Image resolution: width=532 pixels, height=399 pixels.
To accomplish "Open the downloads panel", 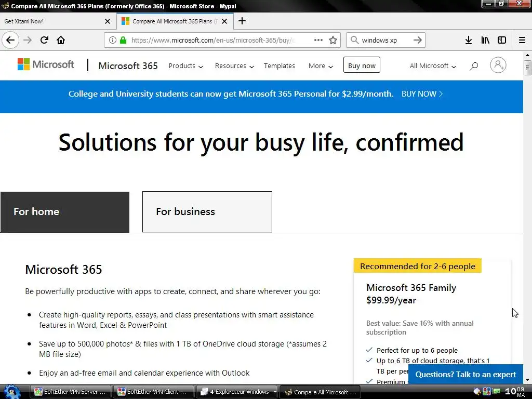I will pyautogui.click(x=469, y=40).
